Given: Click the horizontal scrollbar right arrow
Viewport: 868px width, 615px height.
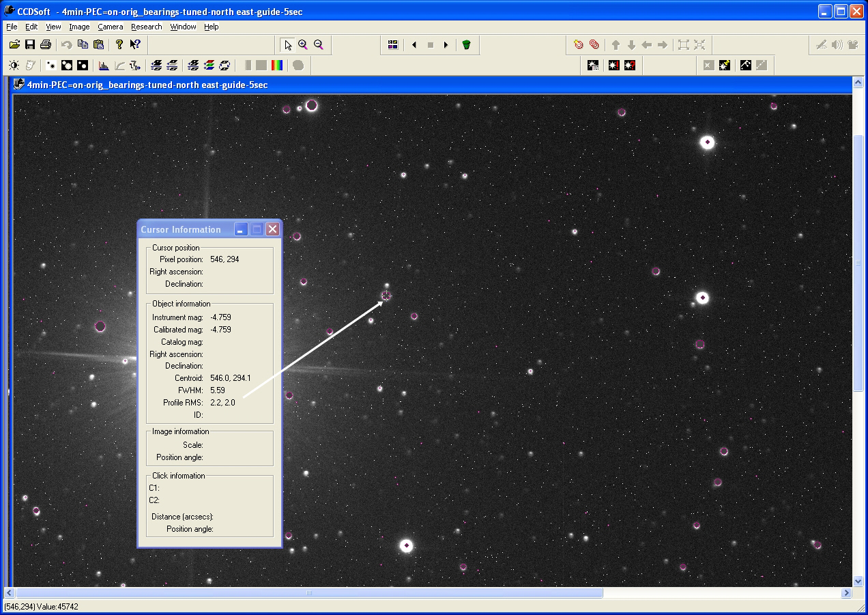Looking at the screenshot, I should 846,593.
